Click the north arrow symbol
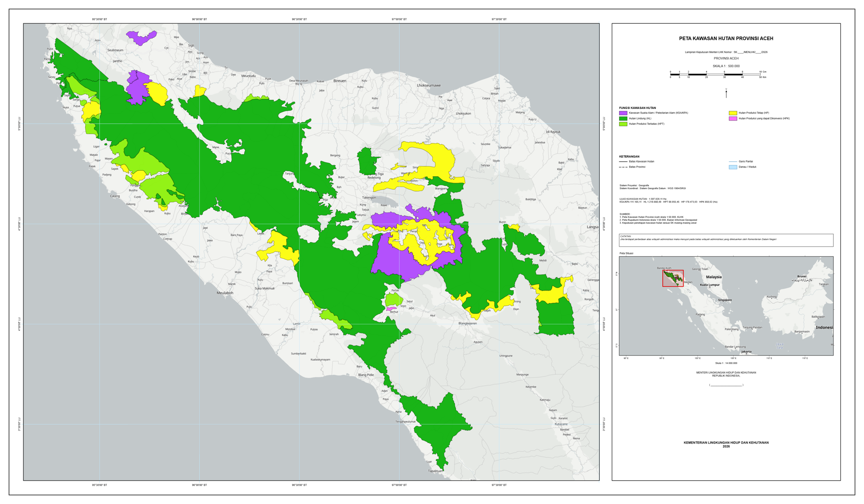Image resolution: width=864 pixels, height=504 pixels. pos(726,93)
